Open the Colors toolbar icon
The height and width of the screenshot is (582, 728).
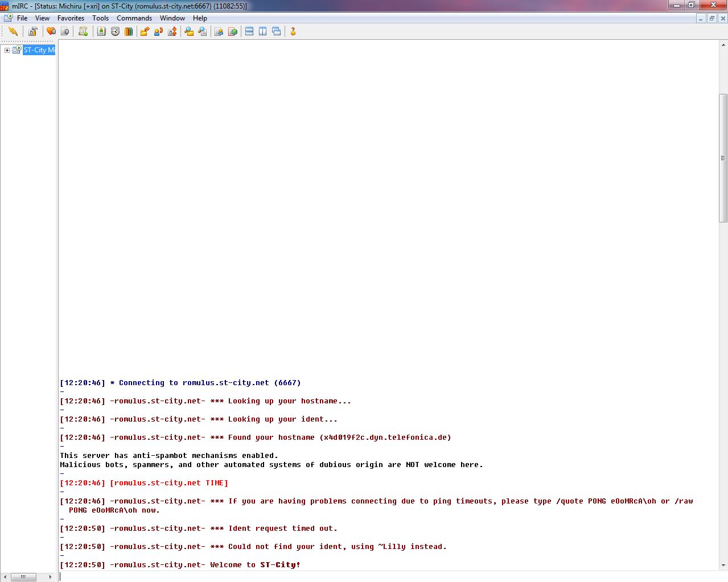click(x=129, y=31)
